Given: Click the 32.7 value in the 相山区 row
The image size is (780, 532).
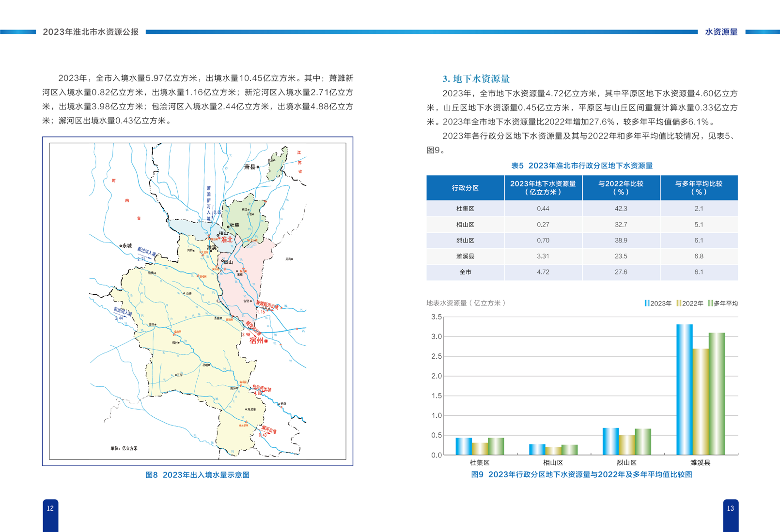Looking at the screenshot, I should (621, 225).
